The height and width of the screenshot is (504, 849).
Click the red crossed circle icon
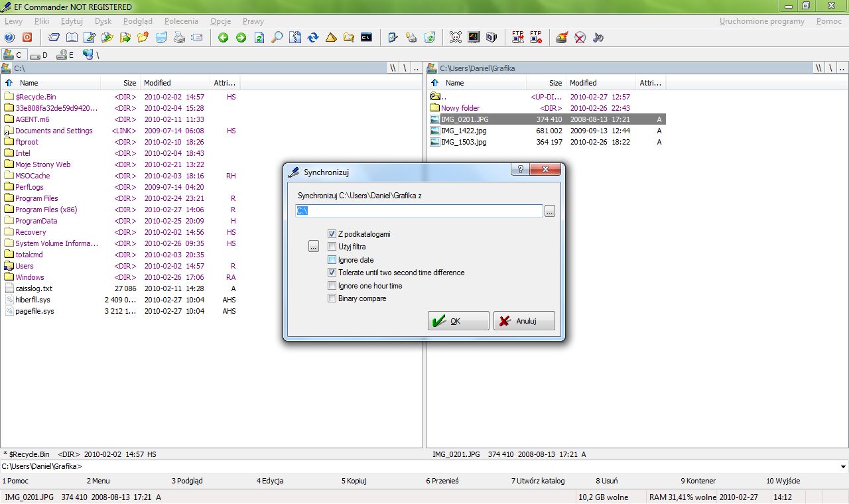[x=580, y=38]
